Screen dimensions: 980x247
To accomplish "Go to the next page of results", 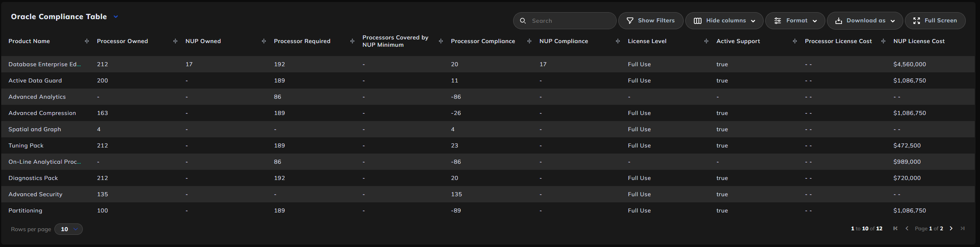I will tap(951, 228).
